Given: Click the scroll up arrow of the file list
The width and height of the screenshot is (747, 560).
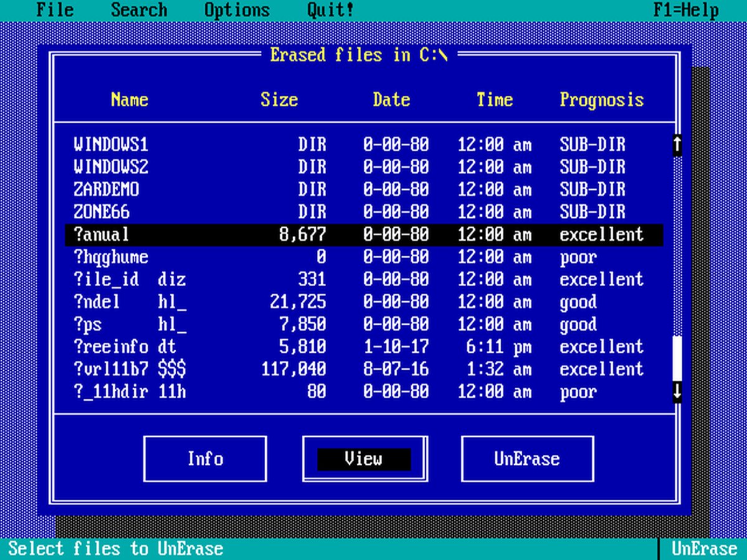Looking at the screenshot, I should pos(677,145).
